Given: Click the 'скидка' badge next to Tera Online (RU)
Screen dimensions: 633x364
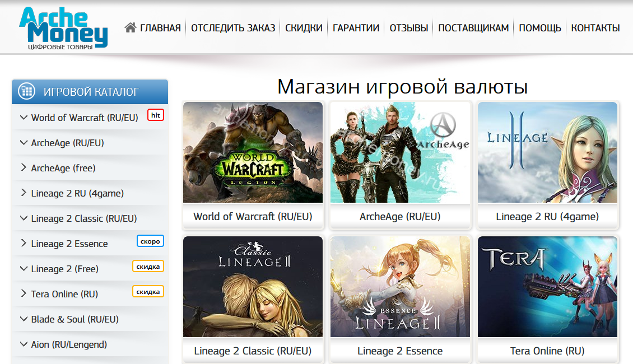Looking at the screenshot, I should (x=148, y=292).
